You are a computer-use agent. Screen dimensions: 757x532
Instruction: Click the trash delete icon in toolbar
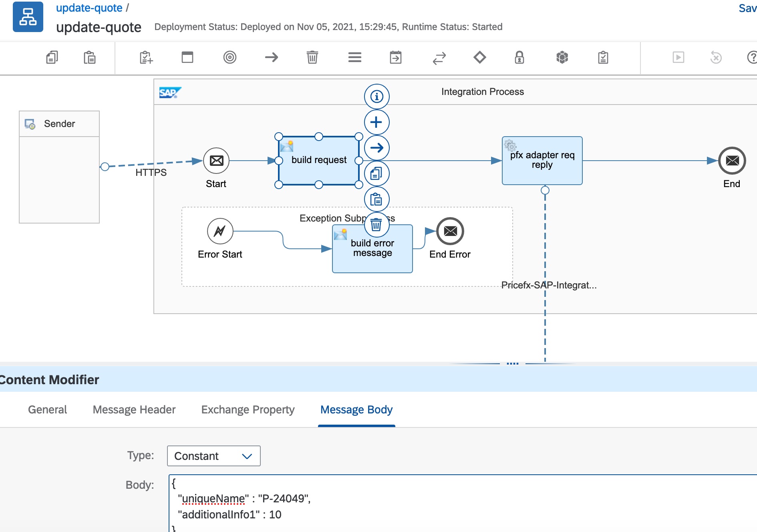click(x=312, y=57)
